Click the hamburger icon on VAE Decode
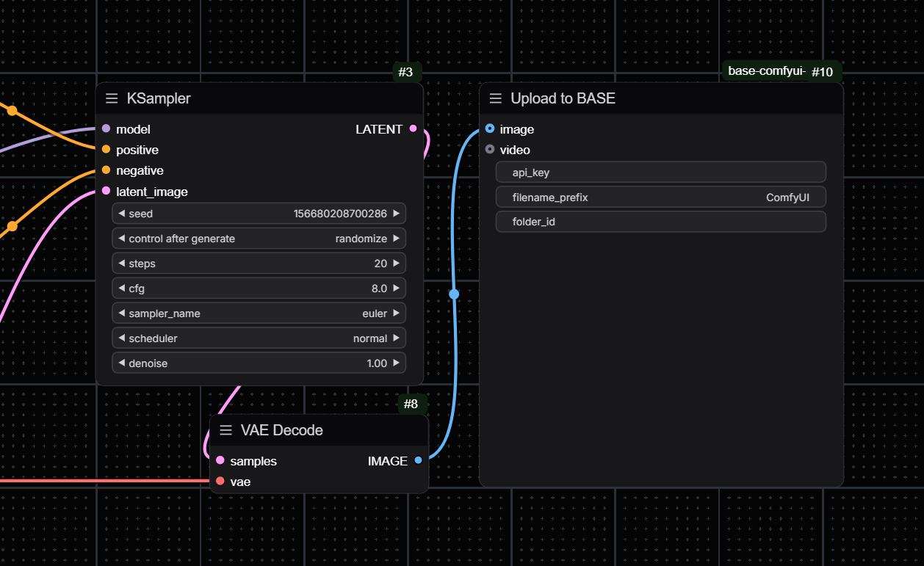The height and width of the screenshot is (566, 924). [225, 430]
